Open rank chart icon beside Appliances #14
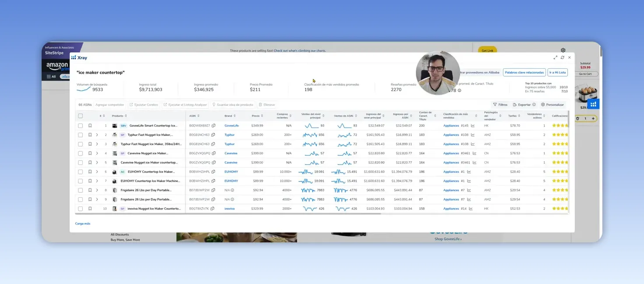 [471, 209]
